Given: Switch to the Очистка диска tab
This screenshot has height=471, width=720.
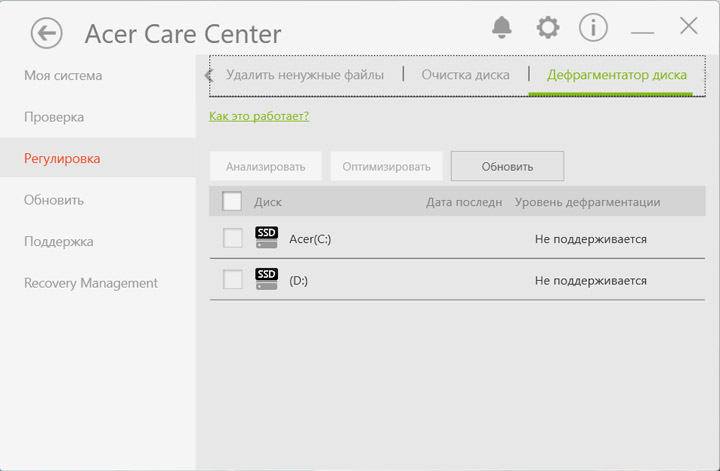Looking at the screenshot, I should (465, 75).
